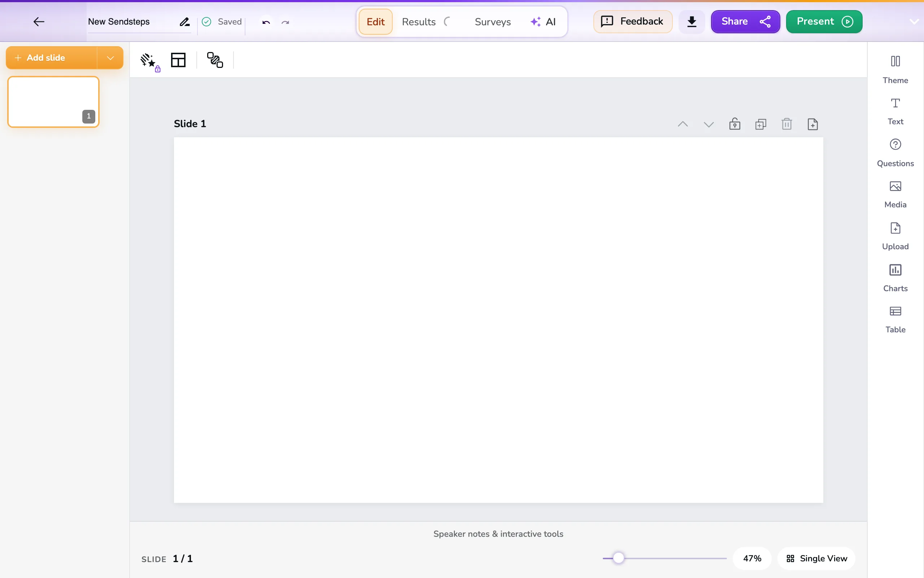Undo the last action
Viewport: 924px width, 578px height.
(266, 22)
